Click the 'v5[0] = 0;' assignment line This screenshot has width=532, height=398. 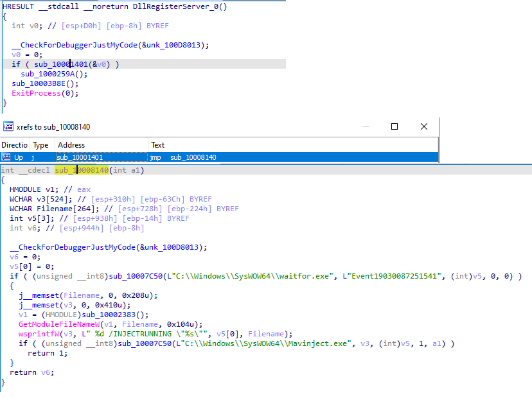click(x=32, y=266)
